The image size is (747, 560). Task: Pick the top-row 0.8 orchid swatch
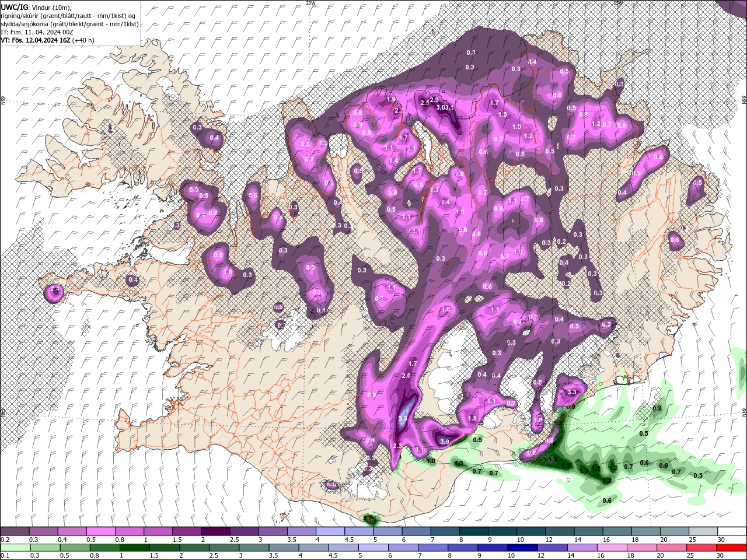click(x=130, y=531)
